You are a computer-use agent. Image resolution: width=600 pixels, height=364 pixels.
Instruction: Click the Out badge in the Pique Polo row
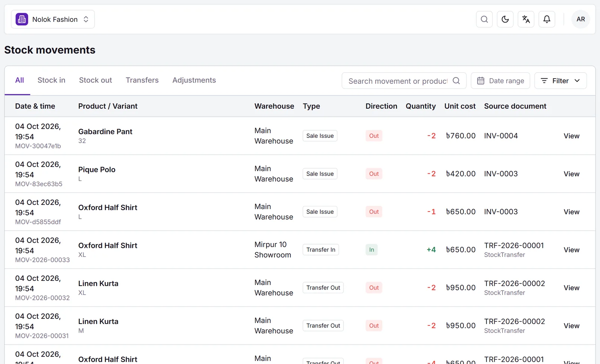(374, 174)
